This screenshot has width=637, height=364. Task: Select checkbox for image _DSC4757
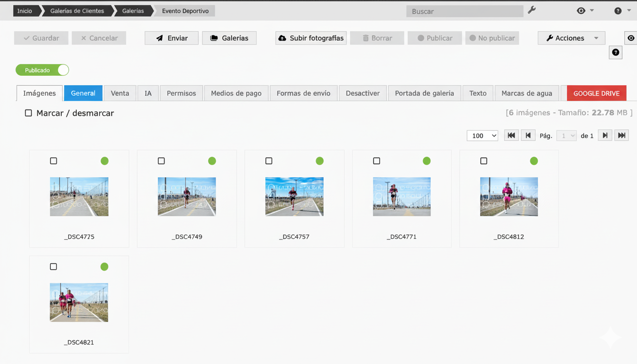pyautogui.click(x=269, y=161)
